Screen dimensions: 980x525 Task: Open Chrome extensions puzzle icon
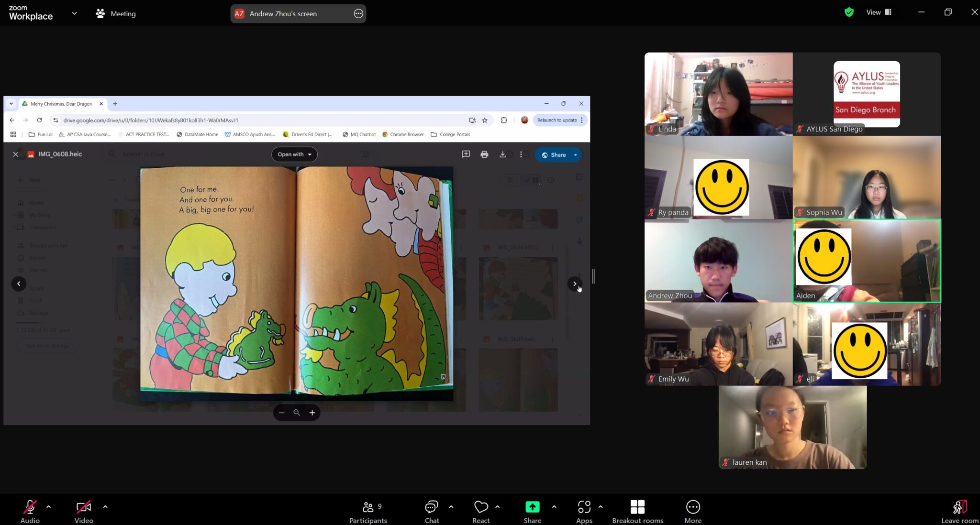tap(504, 120)
